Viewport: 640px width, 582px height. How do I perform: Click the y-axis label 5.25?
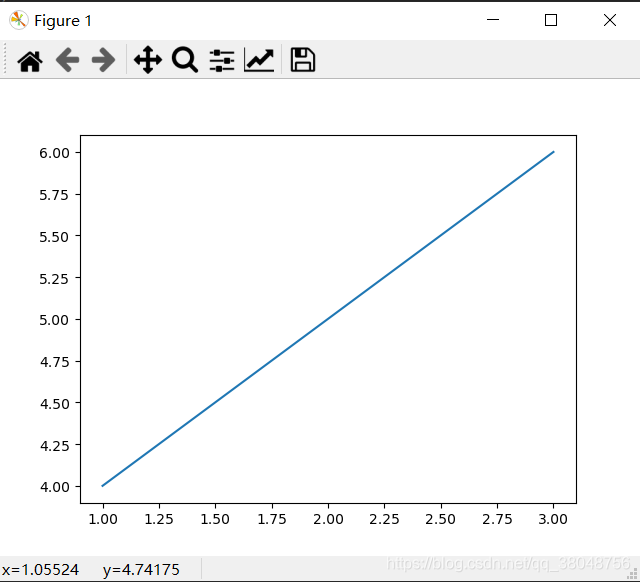coord(54,279)
